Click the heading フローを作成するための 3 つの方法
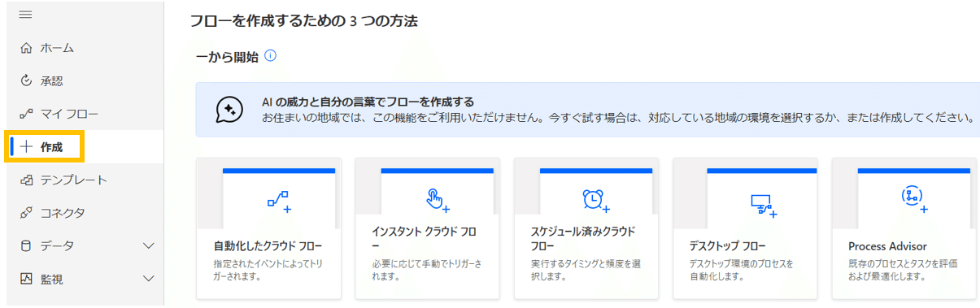980x308 pixels. point(304,21)
